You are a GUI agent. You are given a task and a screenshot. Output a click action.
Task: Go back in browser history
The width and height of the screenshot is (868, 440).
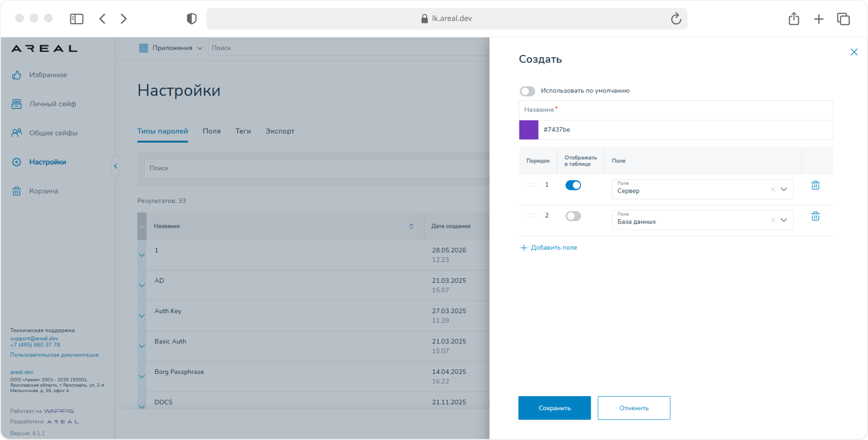(x=102, y=19)
